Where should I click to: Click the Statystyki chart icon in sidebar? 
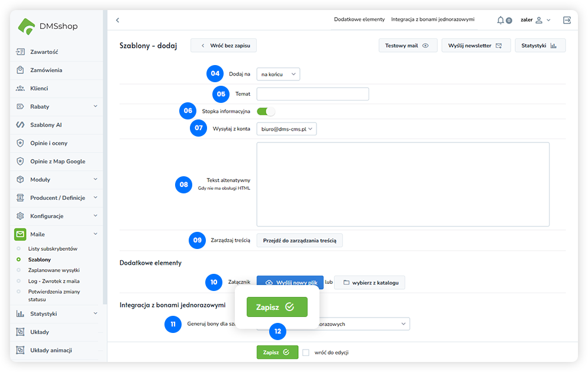coord(20,313)
